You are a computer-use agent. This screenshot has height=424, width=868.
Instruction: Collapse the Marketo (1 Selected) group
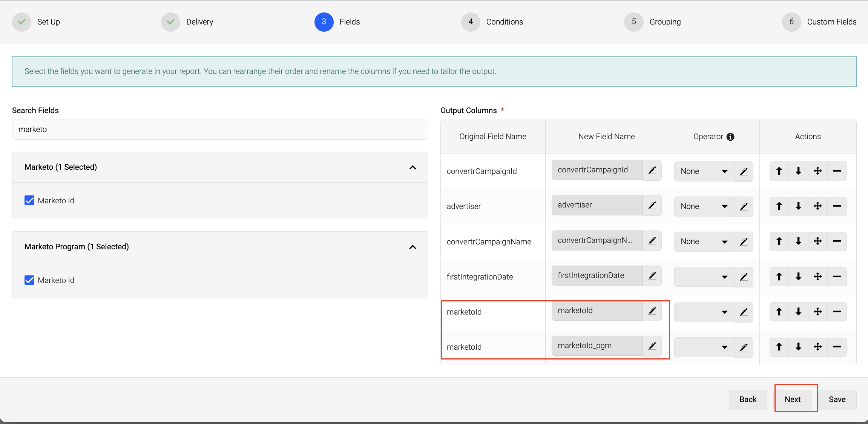coord(413,167)
